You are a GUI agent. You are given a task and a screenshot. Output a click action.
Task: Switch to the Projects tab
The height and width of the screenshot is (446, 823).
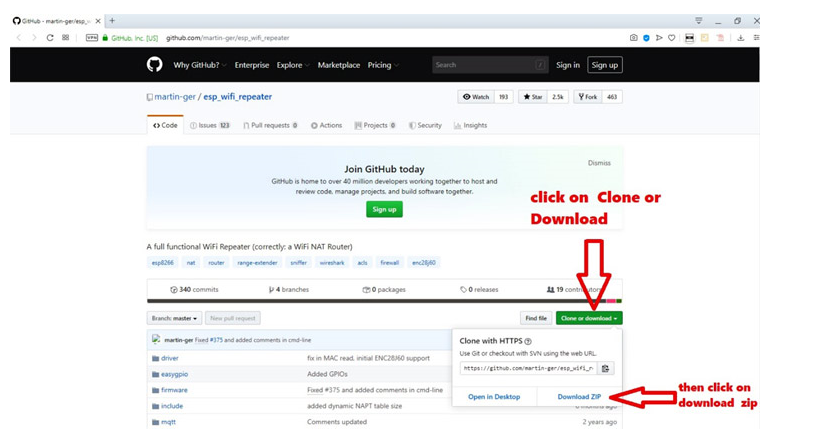tap(375, 125)
